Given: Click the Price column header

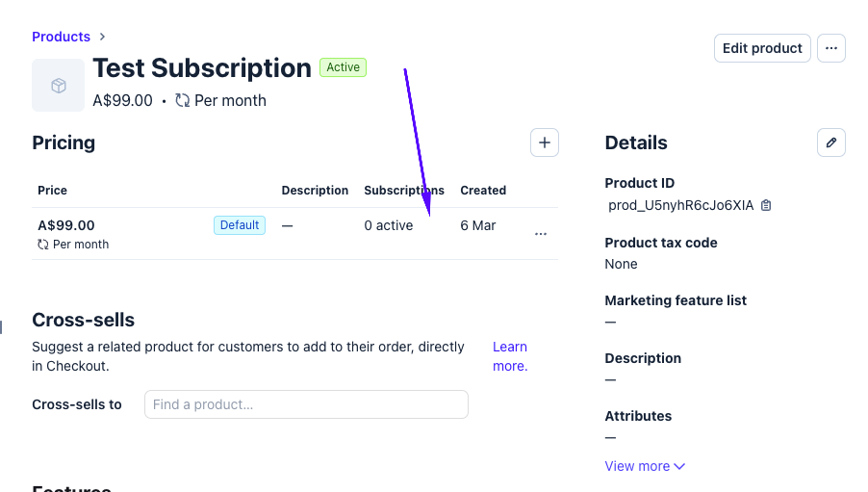Looking at the screenshot, I should click(53, 191).
